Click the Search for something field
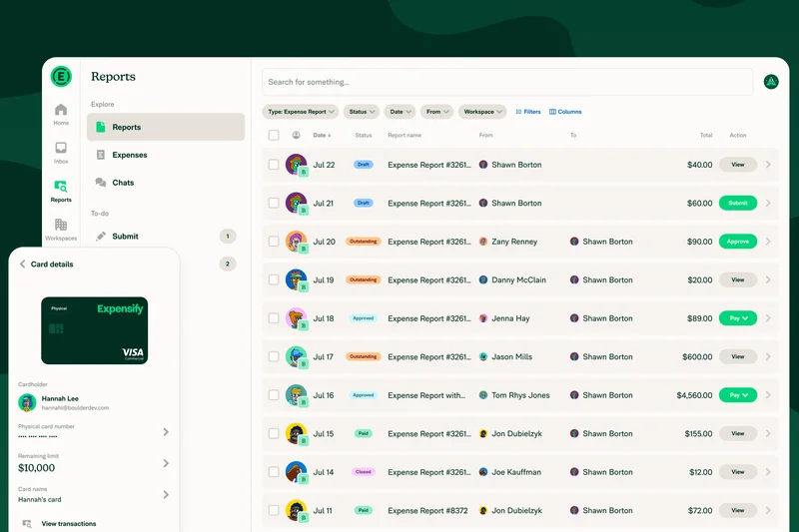The image size is (799, 532). point(507,82)
